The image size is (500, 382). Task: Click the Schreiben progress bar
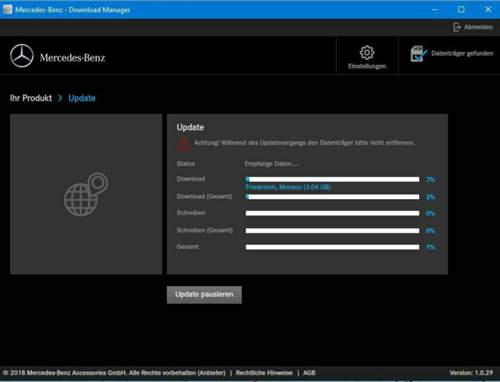coord(332,213)
